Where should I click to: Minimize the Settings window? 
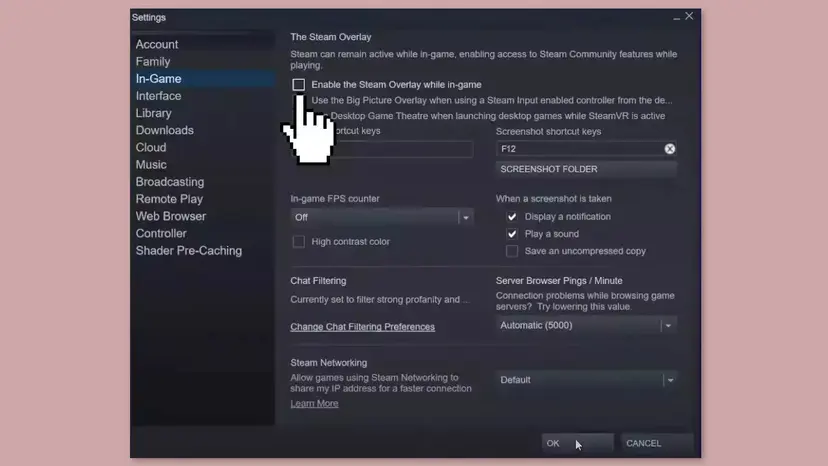[676, 17]
